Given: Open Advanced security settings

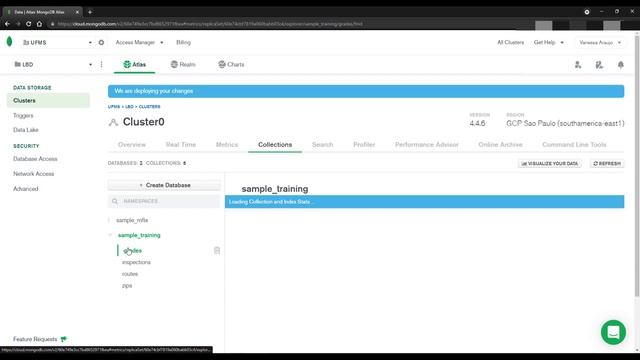Looking at the screenshot, I should click(x=26, y=189).
